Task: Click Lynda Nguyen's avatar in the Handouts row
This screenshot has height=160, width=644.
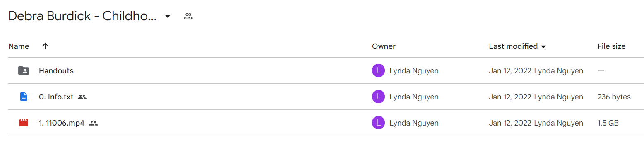Action: (x=378, y=71)
